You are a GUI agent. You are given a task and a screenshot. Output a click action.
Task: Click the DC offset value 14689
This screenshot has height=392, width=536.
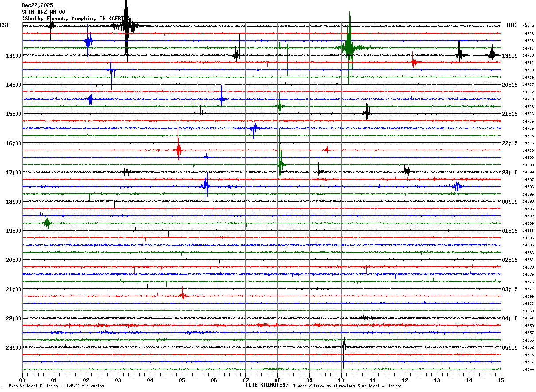tap(528, 223)
